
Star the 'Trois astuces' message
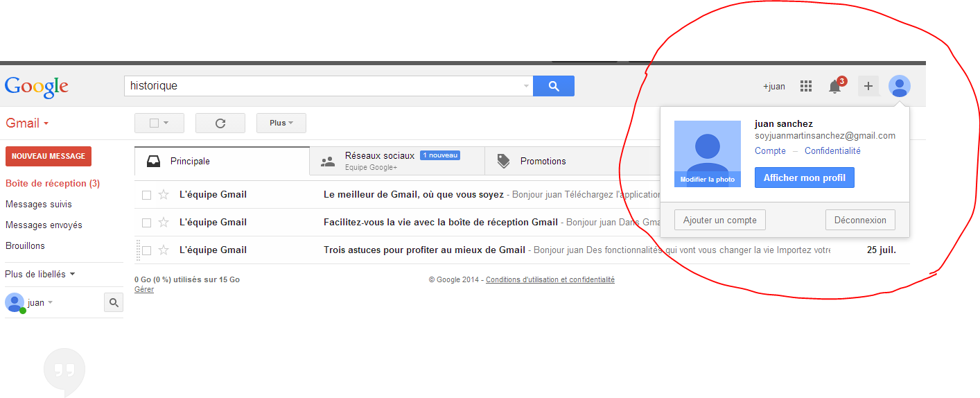tap(164, 250)
